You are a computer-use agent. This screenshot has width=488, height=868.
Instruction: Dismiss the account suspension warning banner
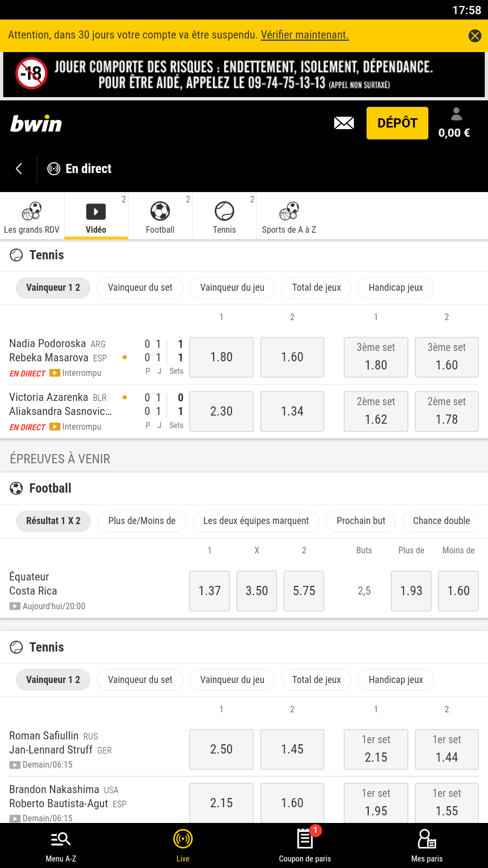point(474,36)
